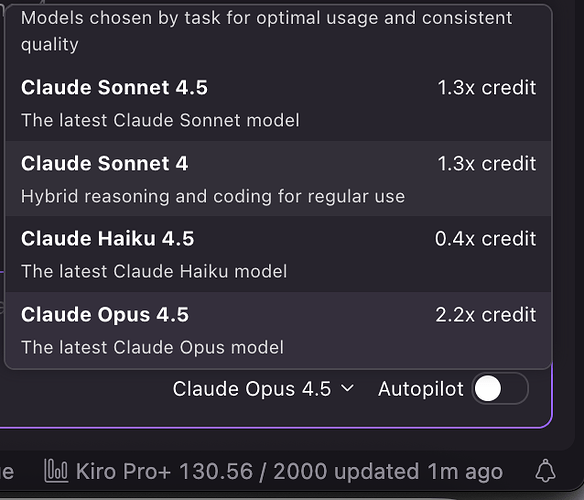Select Claude Sonnet 4 model
The image size is (584, 500).
point(278,178)
